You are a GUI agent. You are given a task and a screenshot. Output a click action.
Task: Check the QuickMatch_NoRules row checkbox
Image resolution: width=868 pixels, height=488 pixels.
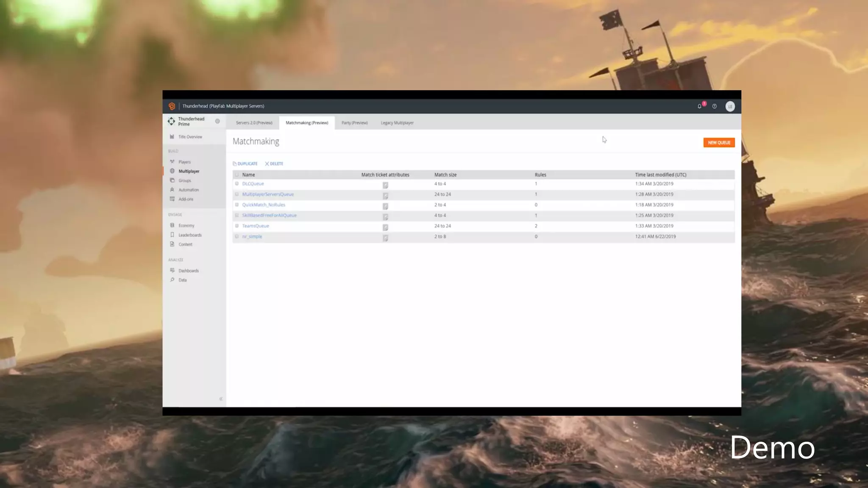coord(237,205)
